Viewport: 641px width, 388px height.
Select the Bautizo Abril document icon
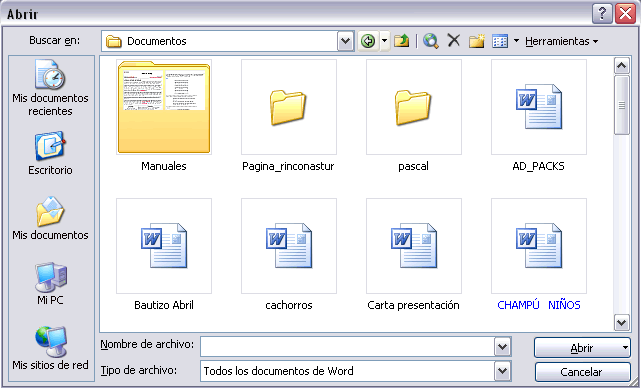pos(164,246)
